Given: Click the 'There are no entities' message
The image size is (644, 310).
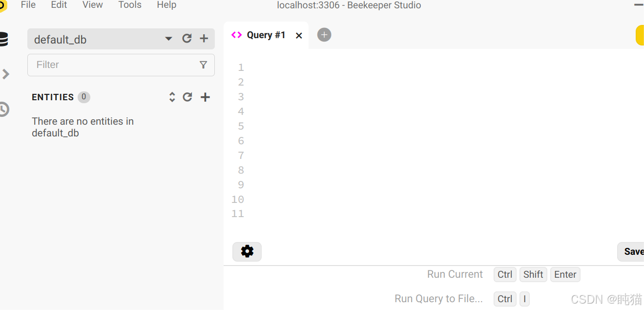Looking at the screenshot, I should (83, 127).
